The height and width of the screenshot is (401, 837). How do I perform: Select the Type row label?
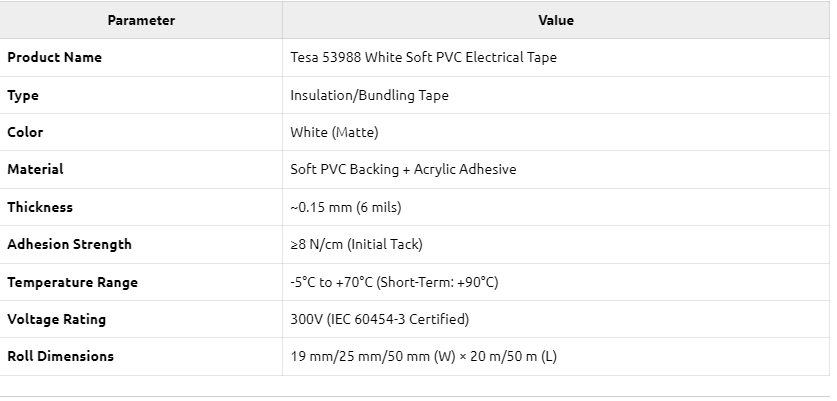(x=23, y=96)
